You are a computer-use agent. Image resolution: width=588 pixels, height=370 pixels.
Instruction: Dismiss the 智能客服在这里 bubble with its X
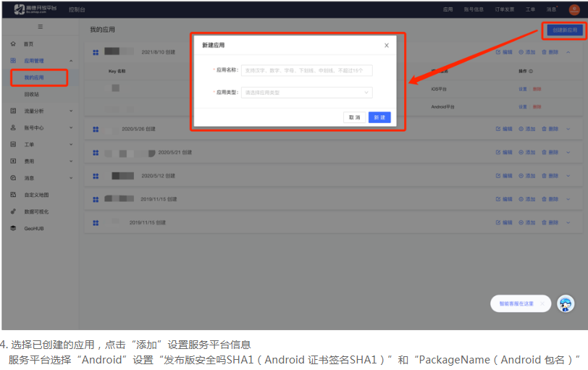(542, 303)
